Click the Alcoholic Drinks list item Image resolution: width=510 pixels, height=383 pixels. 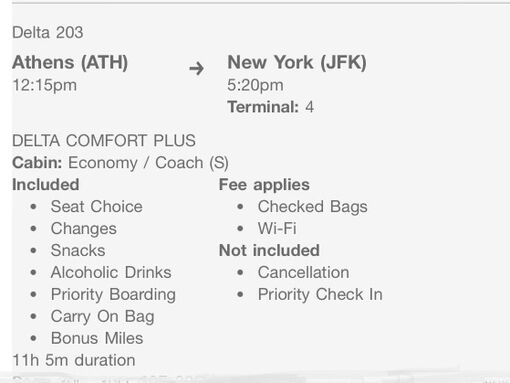click(x=111, y=273)
